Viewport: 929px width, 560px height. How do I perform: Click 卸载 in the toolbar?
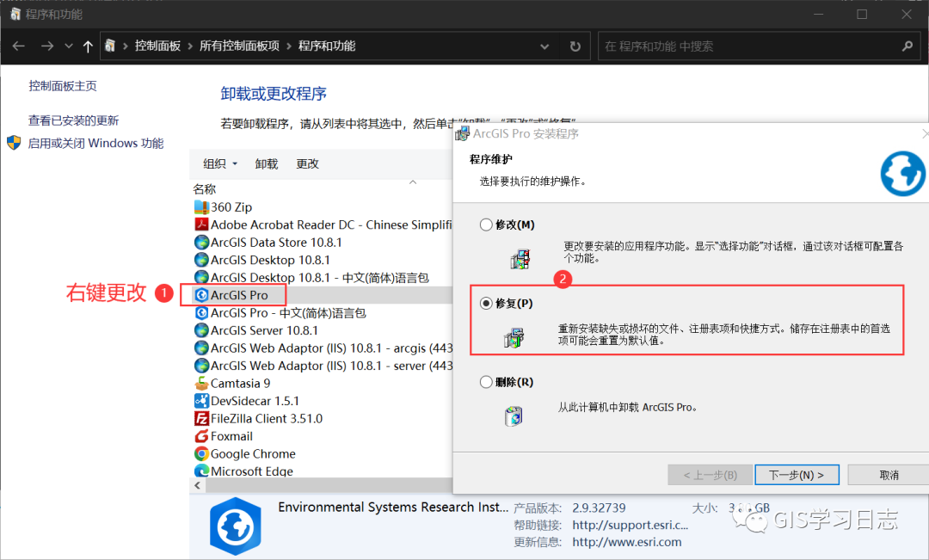[x=266, y=164]
